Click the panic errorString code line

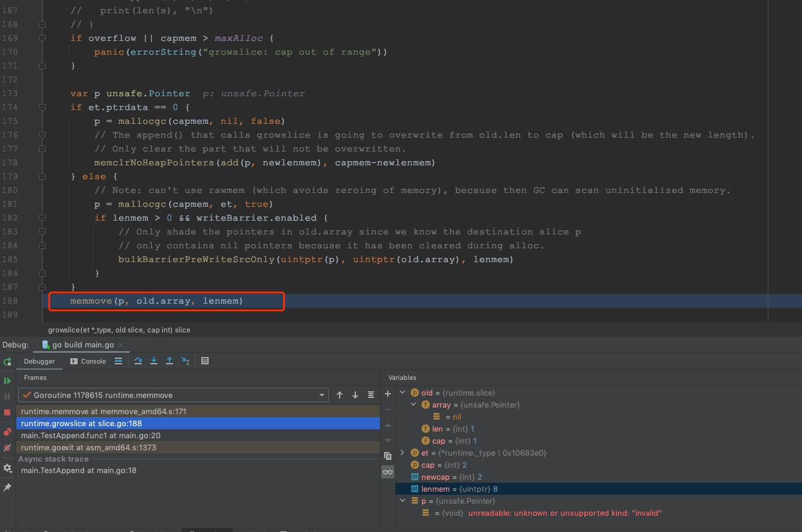click(240, 52)
